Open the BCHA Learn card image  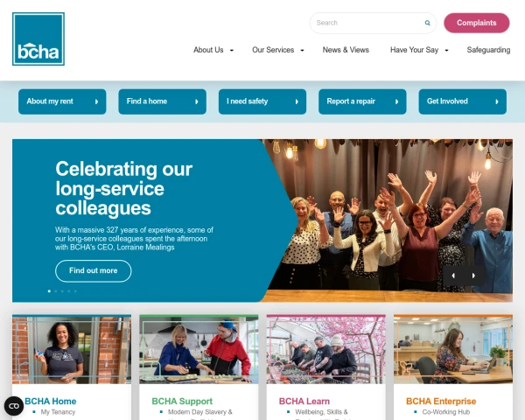(325, 350)
